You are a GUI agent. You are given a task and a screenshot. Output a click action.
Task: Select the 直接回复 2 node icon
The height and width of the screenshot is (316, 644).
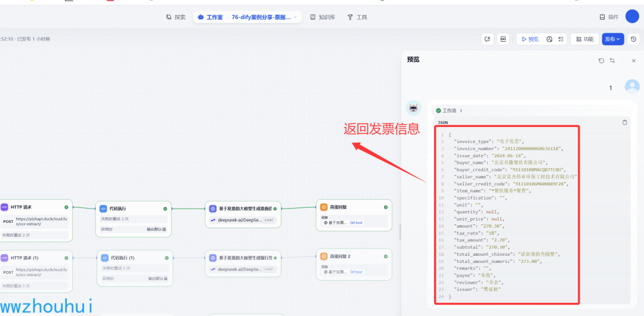pos(324,256)
